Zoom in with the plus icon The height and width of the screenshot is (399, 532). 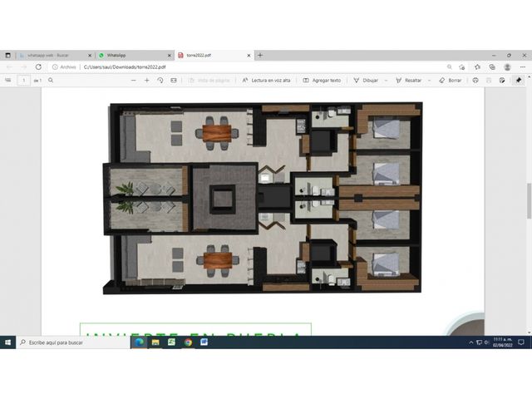click(147, 81)
